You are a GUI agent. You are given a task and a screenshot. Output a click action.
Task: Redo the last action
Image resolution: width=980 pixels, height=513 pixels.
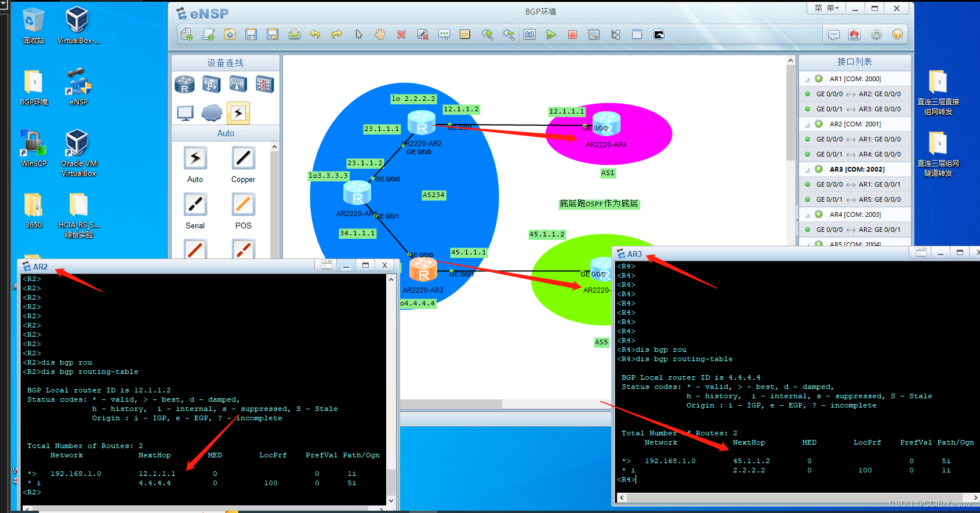point(336,34)
